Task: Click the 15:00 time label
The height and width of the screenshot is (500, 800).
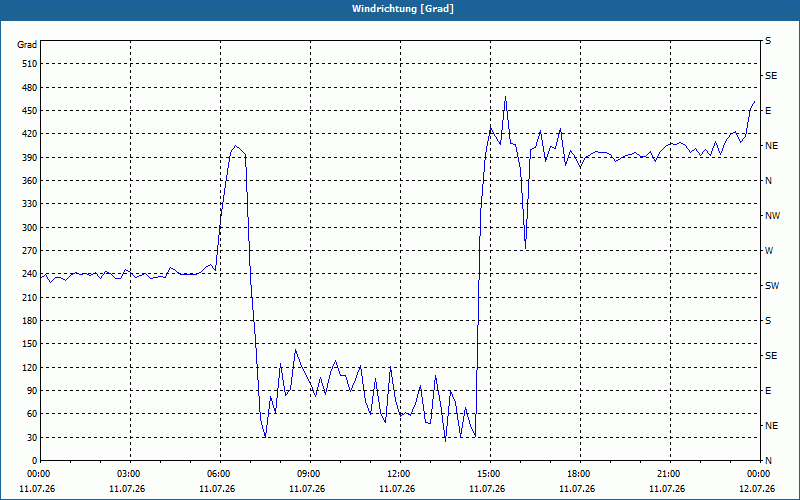Action: tap(488, 474)
